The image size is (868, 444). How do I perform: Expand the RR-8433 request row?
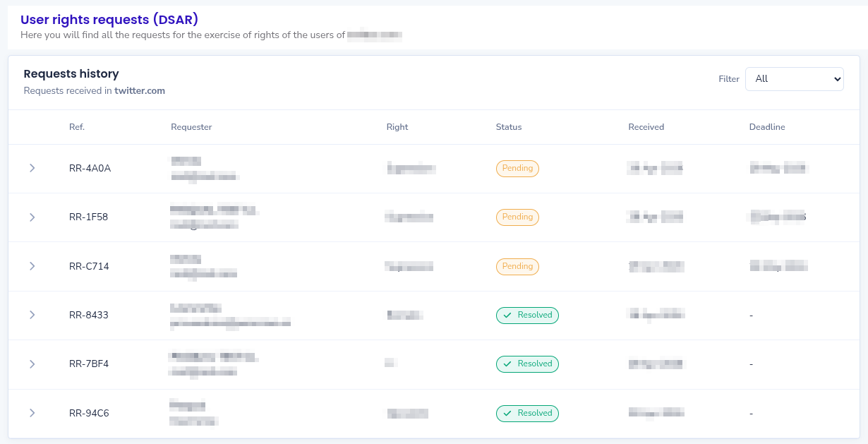pyautogui.click(x=32, y=315)
